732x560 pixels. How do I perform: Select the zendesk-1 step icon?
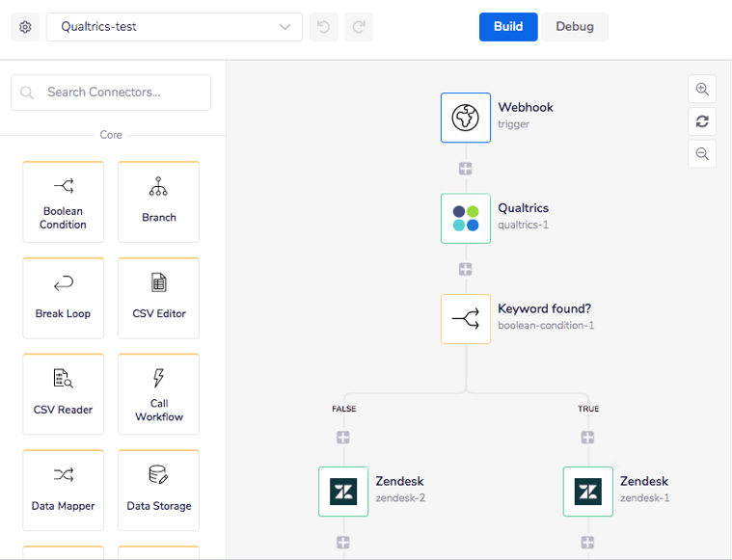click(x=588, y=492)
